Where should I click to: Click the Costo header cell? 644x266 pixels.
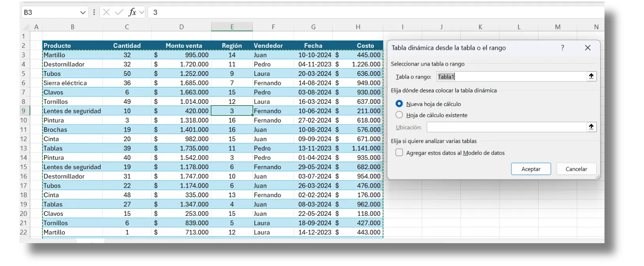[x=358, y=45]
